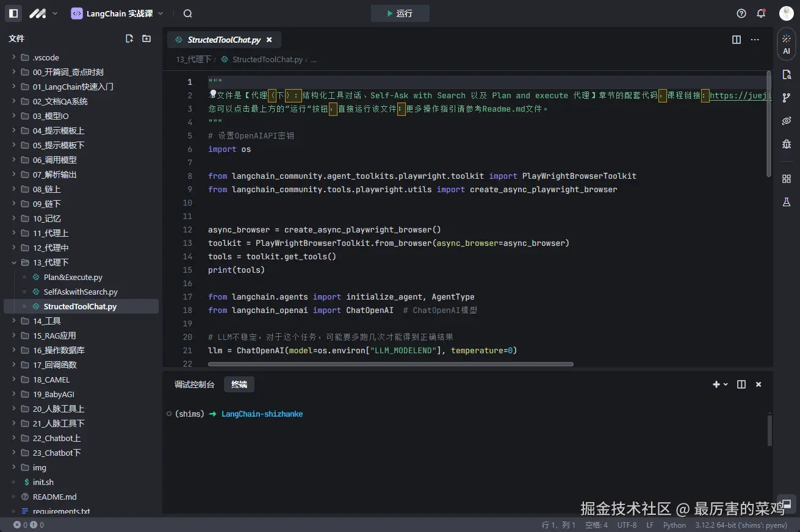Click the search magnifier icon in header
This screenshot has width=800, height=532.
click(187, 13)
